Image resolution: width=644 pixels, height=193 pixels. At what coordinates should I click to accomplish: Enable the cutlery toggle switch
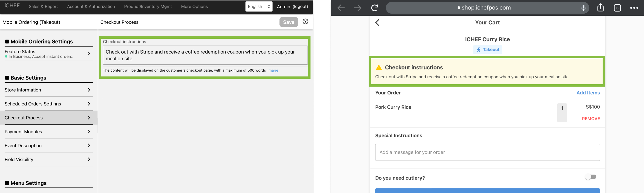pyautogui.click(x=591, y=177)
